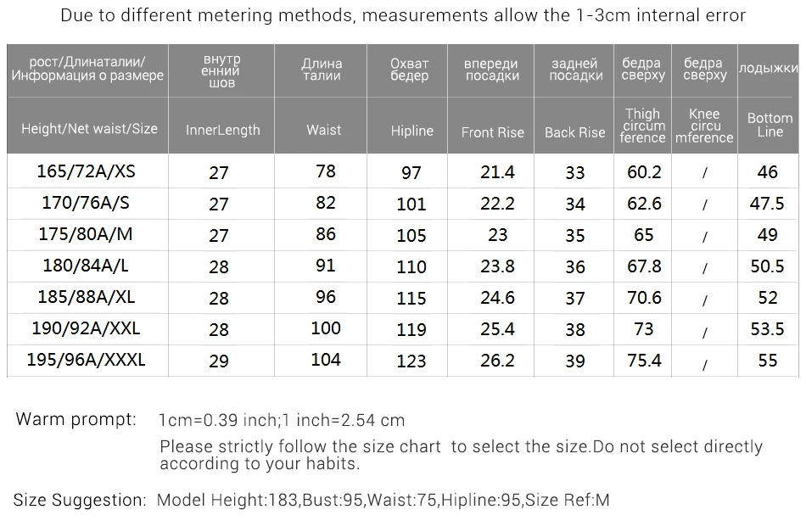Click the 60.2 thigh value for XS

(x=644, y=171)
